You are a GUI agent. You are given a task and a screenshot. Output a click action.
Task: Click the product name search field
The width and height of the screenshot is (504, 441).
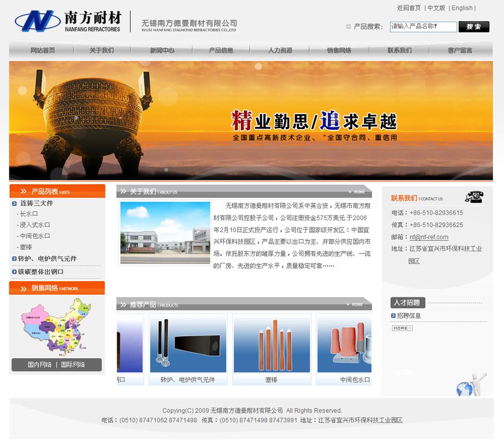pyautogui.click(x=423, y=27)
